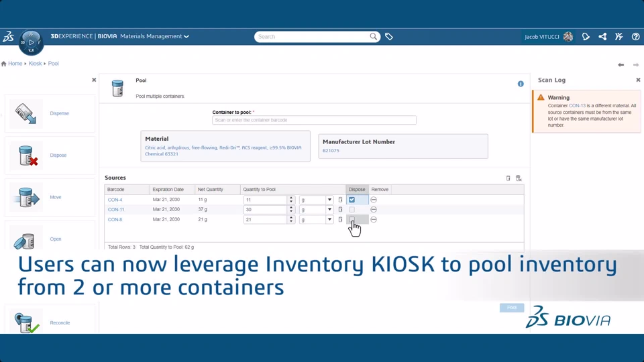Remove CON-4 row with minus icon
The image size is (644, 362).
[x=374, y=200]
